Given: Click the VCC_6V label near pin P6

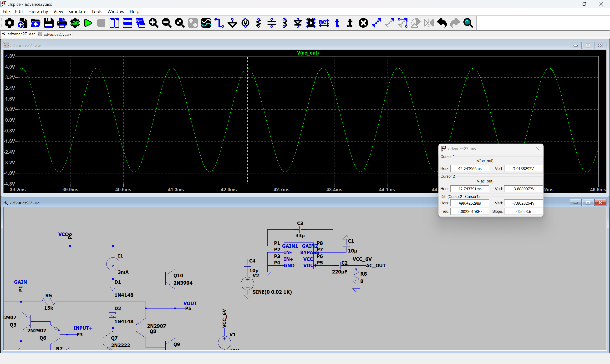Looking at the screenshot, I should click(x=362, y=259).
